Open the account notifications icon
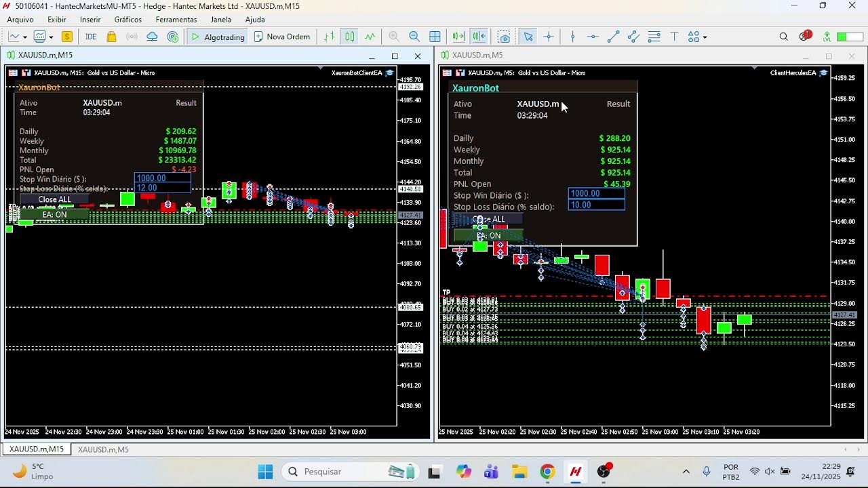The image size is (868, 488). click(805, 36)
